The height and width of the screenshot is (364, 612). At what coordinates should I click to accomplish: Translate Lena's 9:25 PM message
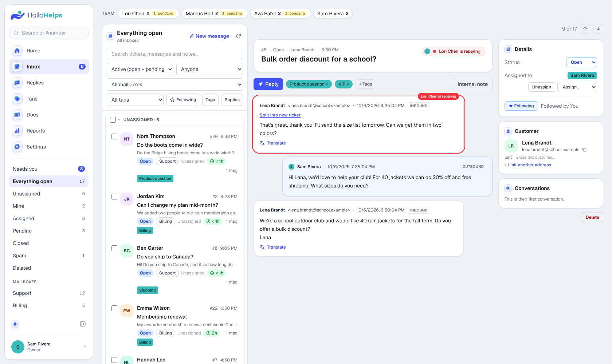click(273, 143)
